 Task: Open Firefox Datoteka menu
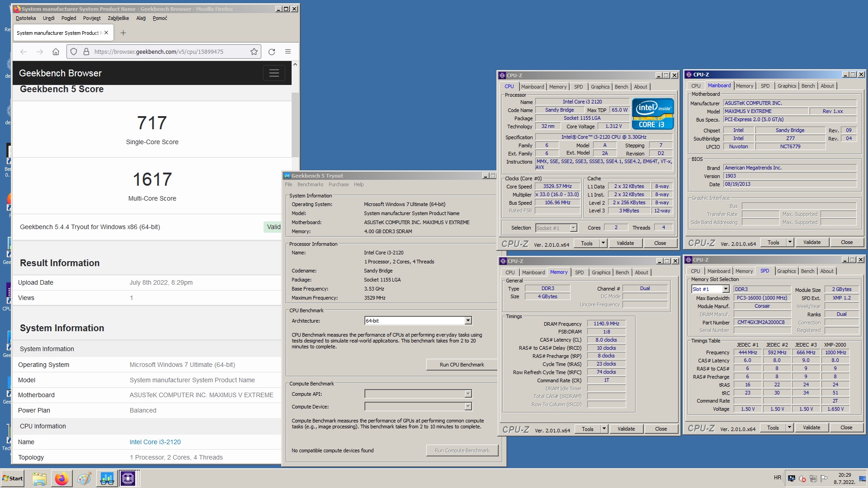tap(26, 18)
